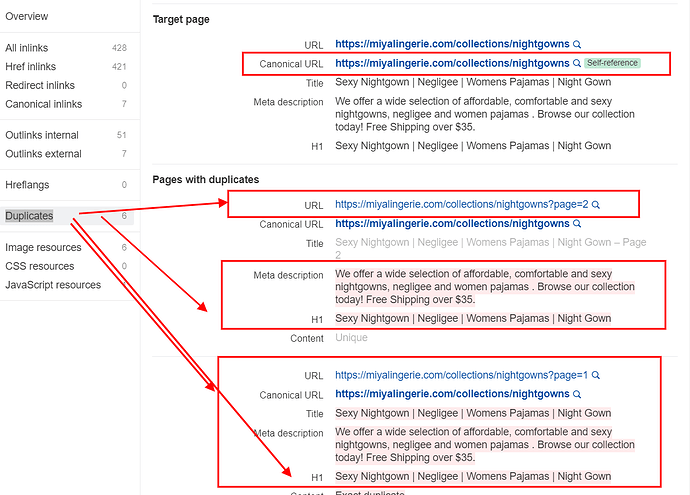Click the Self-reference green badge
The width and height of the screenshot is (690, 495).
pos(612,63)
